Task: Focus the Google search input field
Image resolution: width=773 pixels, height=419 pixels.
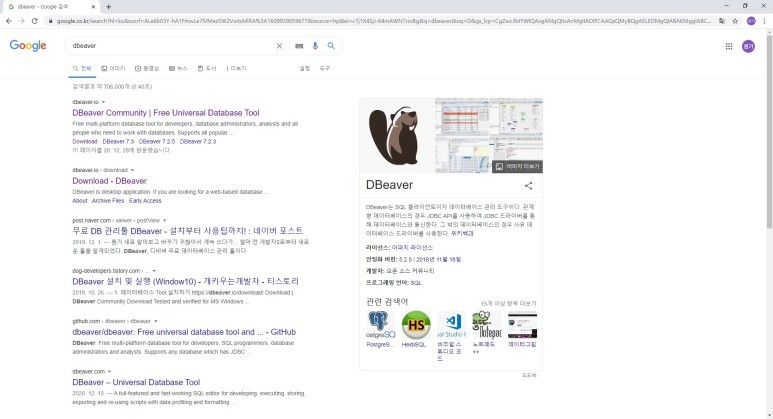Action: coord(170,46)
